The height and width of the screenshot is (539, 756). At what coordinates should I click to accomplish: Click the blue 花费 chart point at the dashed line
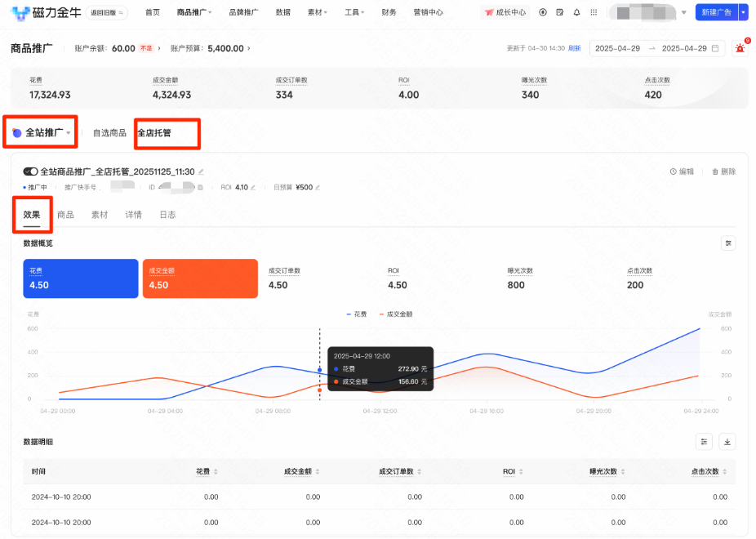320,370
